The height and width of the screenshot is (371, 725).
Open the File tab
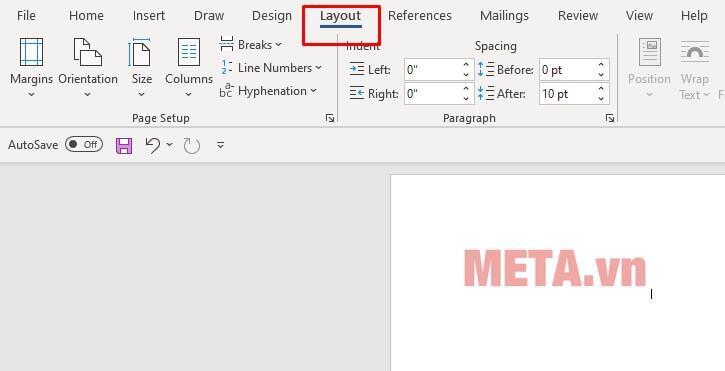click(x=26, y=16)
